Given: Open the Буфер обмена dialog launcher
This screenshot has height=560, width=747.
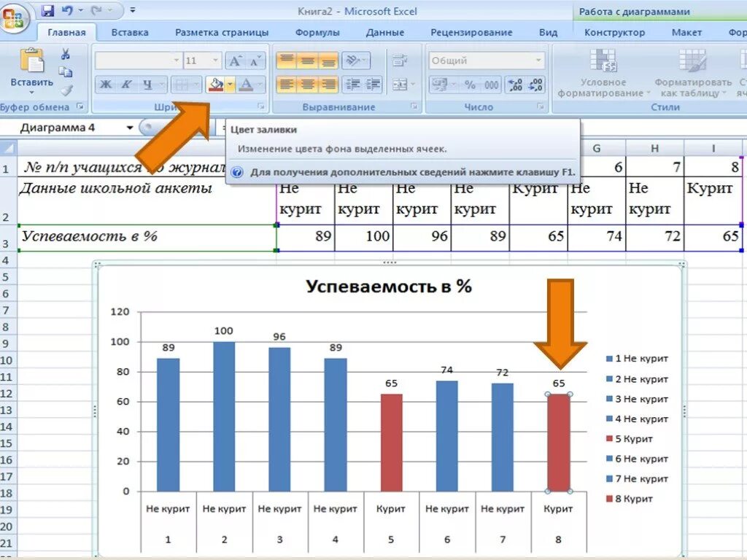Looking at the screenshot, I should pos(80,106).
